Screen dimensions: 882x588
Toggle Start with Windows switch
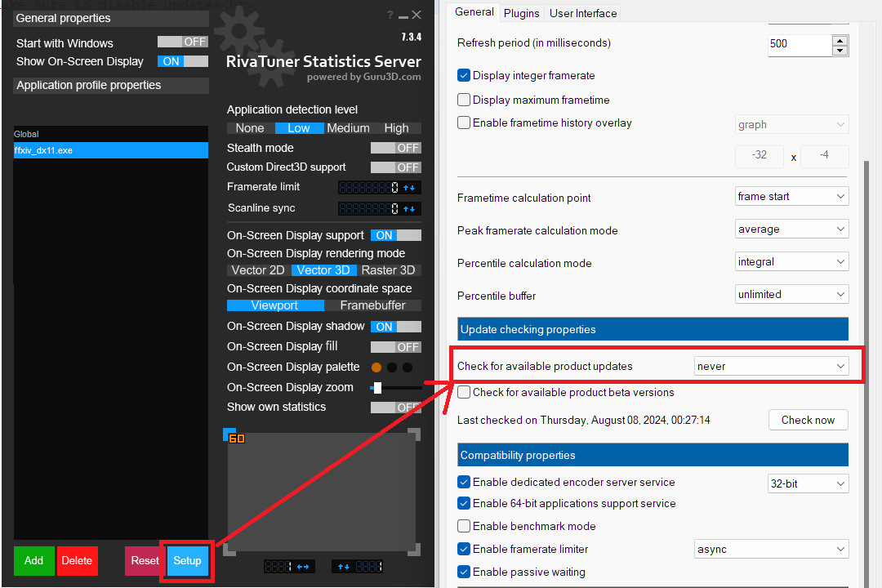point(182,42)
